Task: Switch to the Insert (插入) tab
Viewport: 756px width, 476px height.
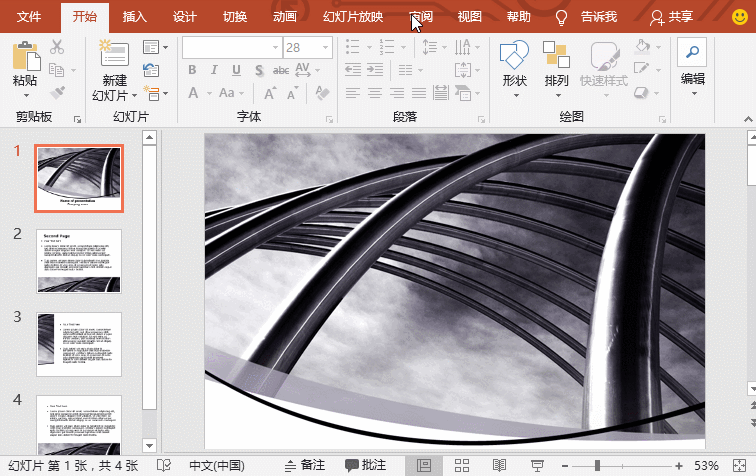Action: click(134, 17)
